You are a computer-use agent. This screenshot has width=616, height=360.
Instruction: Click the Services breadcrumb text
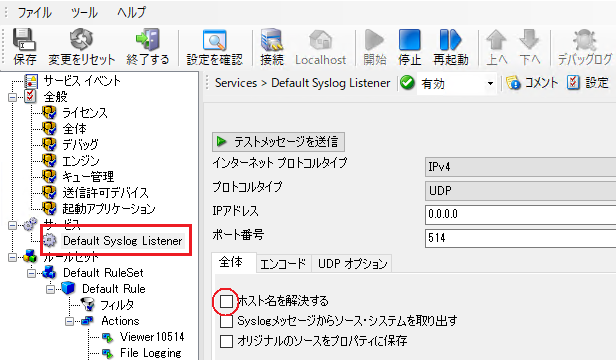click(236, 83)
